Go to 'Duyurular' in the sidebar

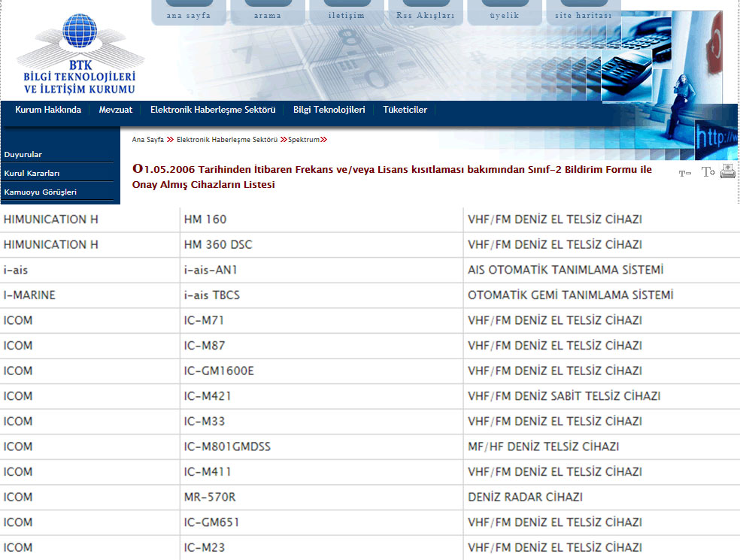pyautogui.click(x=23, y=154)
